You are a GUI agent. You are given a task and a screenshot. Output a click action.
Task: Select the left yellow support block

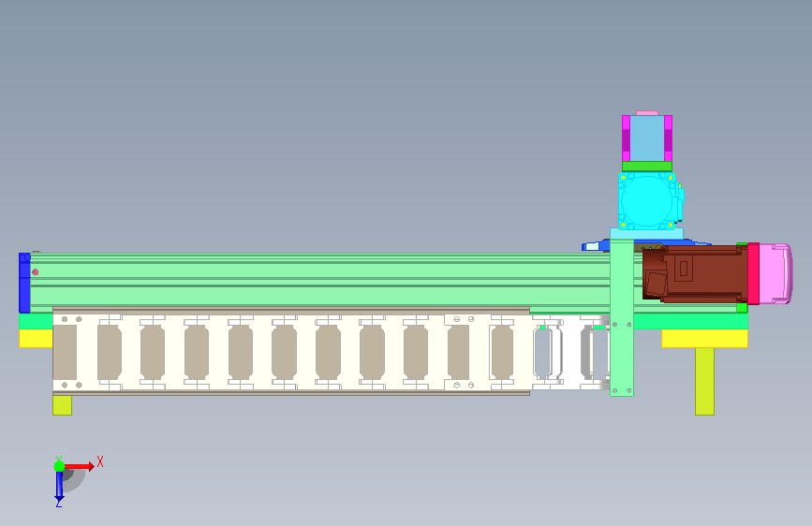[36, 339]
